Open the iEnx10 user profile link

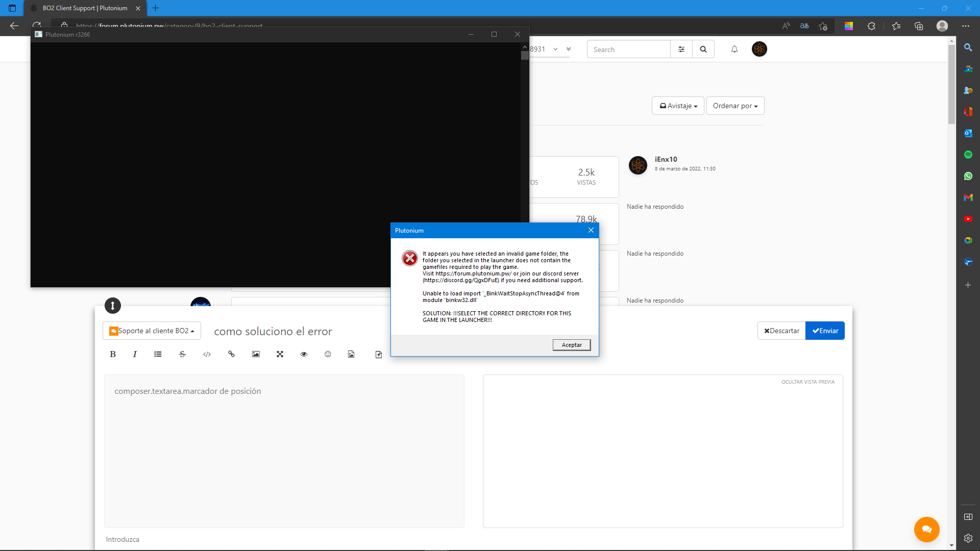point(666,159)
